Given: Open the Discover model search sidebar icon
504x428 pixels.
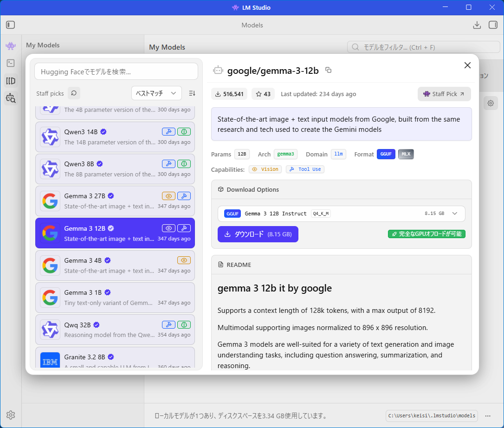Looking at the screenshot, I should [x=11, y=98].
